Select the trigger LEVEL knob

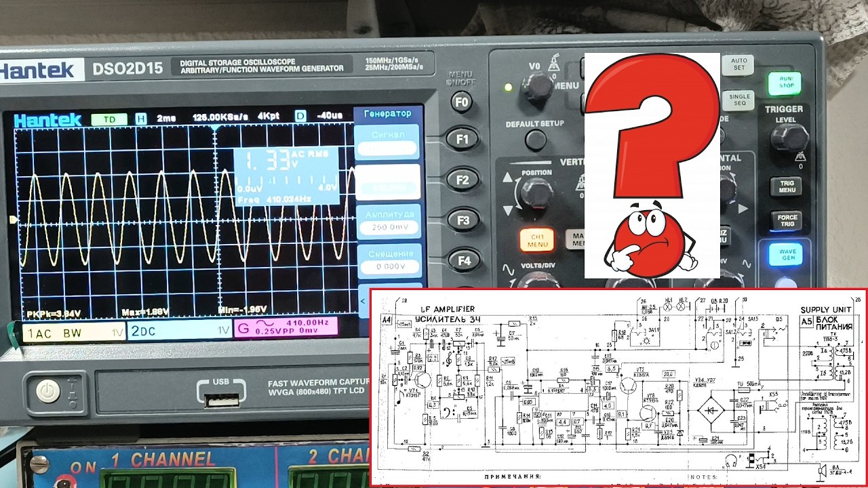coord(791,139)
